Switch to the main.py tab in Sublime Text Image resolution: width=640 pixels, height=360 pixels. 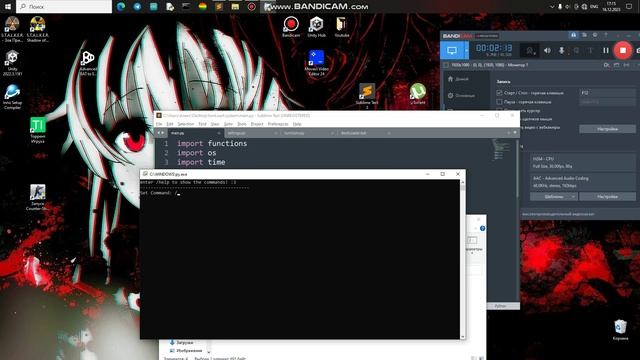pos(195,133)
